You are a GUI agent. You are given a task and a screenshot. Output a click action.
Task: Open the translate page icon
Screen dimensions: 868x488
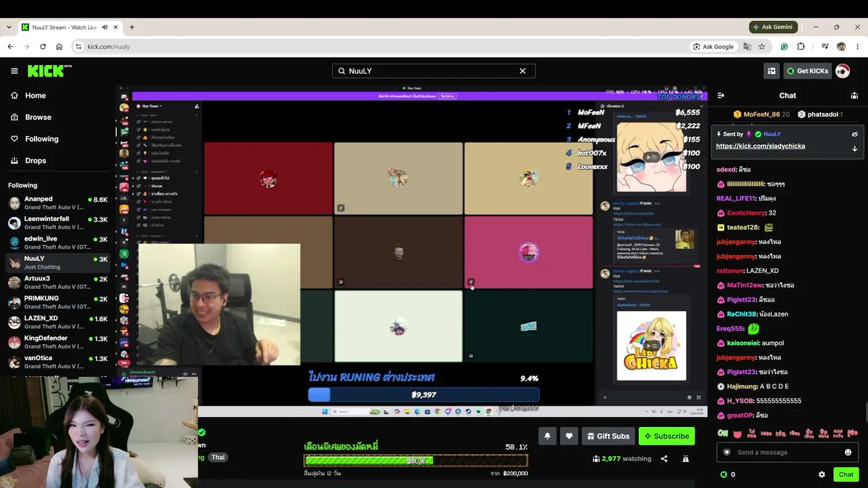point(747,47)
